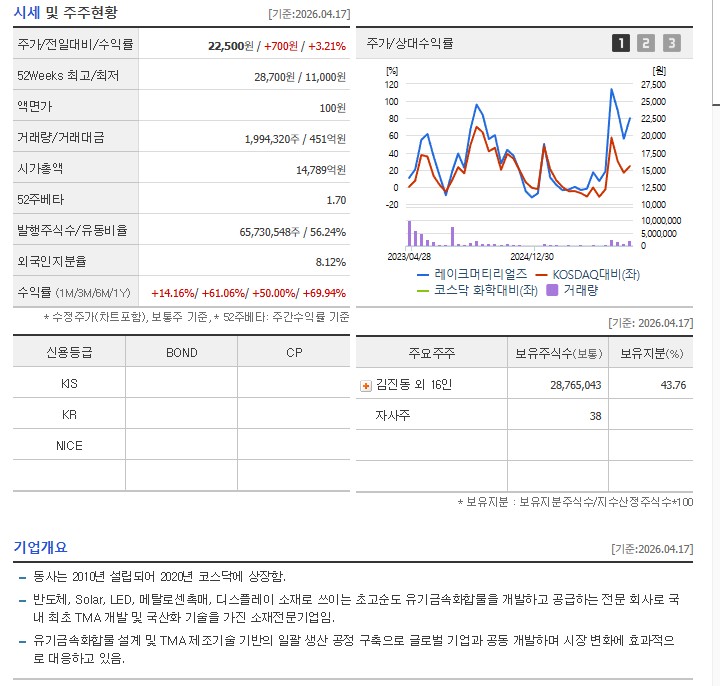Image resolution: width=720 pixels, height=686 pixels.
Task: Click the +14.16% 1M return value
Action: click(173, 293)
